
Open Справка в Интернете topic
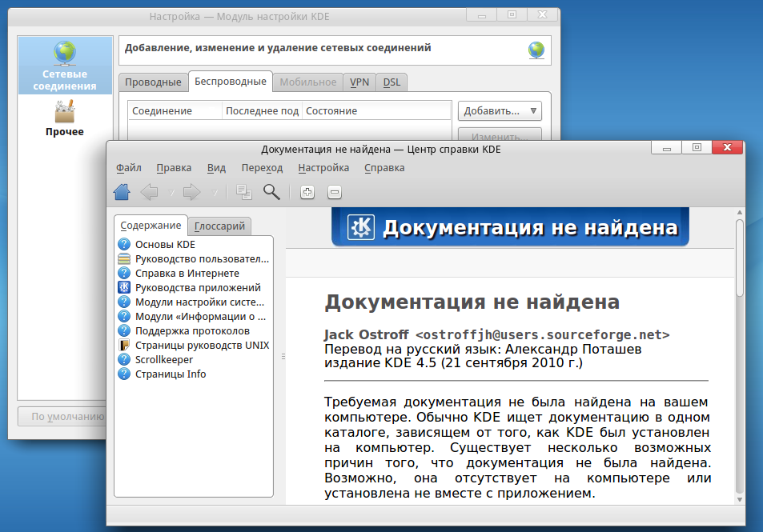[187, 274]
